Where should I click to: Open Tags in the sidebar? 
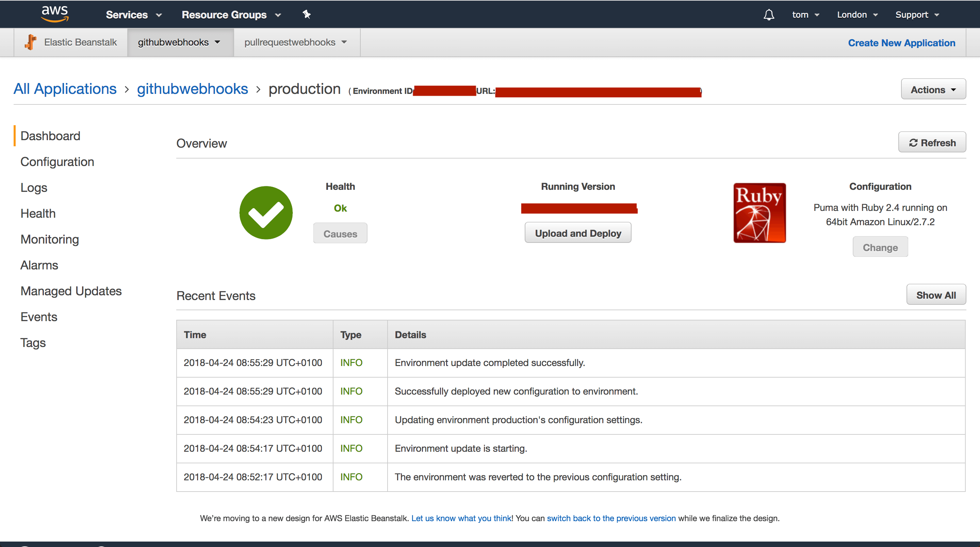[33, 343]
